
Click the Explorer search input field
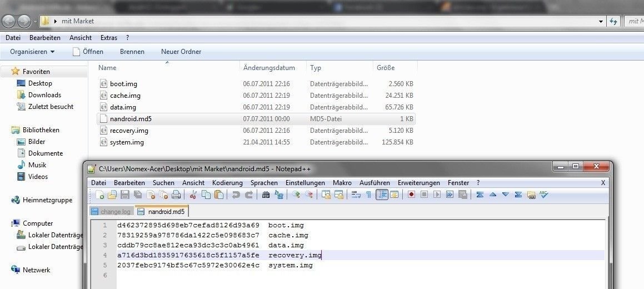click(634, 21)
